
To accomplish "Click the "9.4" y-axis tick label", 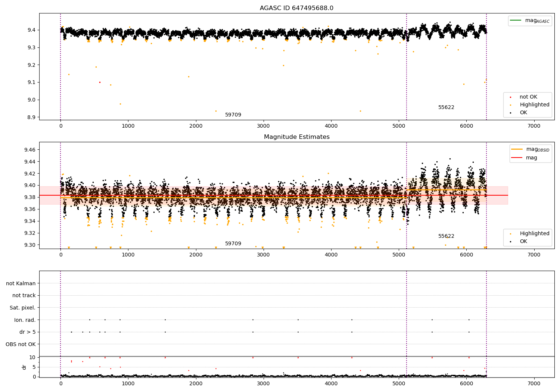I will [31, 30].
